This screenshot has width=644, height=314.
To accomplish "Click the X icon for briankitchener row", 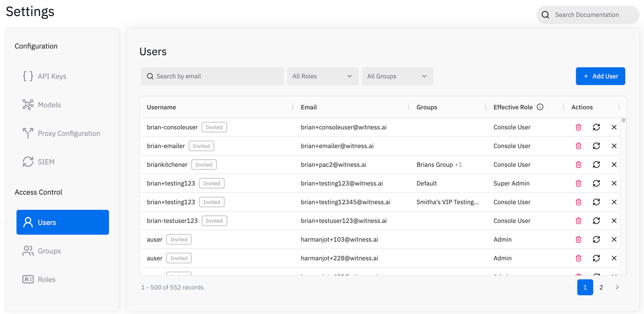I will 614,165.
